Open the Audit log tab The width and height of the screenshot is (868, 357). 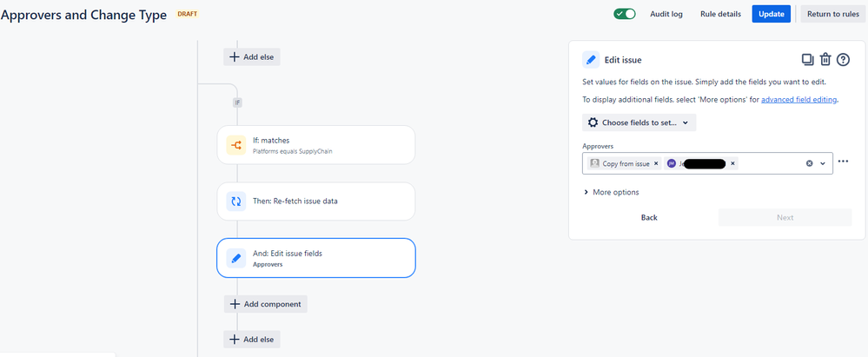click(666, 14)
